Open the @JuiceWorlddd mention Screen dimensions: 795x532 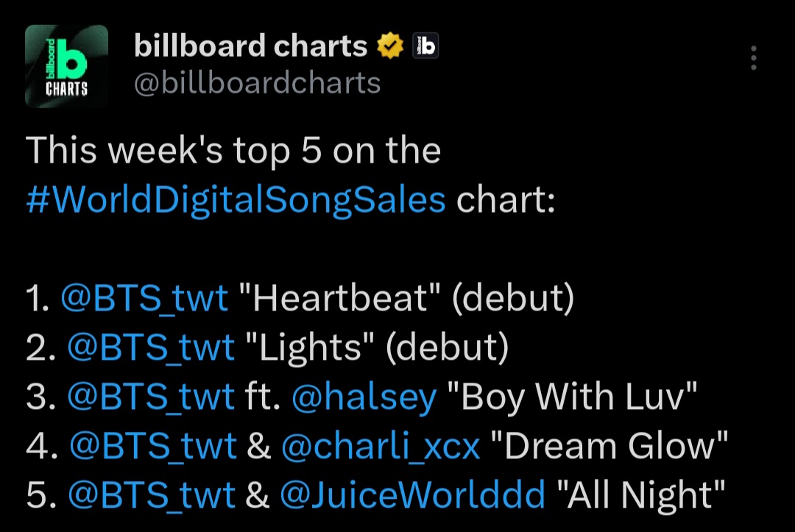413,495
